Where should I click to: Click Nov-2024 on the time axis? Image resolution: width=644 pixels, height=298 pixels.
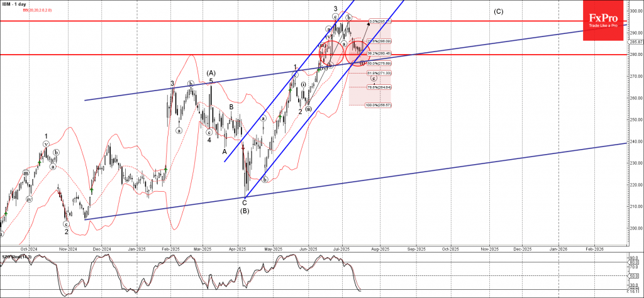tap(67, 249)
